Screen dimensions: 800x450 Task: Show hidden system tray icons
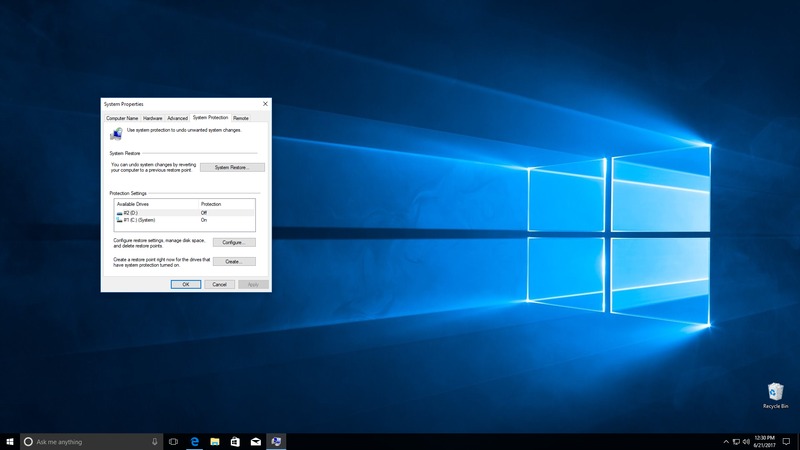[x=726, y=441]
